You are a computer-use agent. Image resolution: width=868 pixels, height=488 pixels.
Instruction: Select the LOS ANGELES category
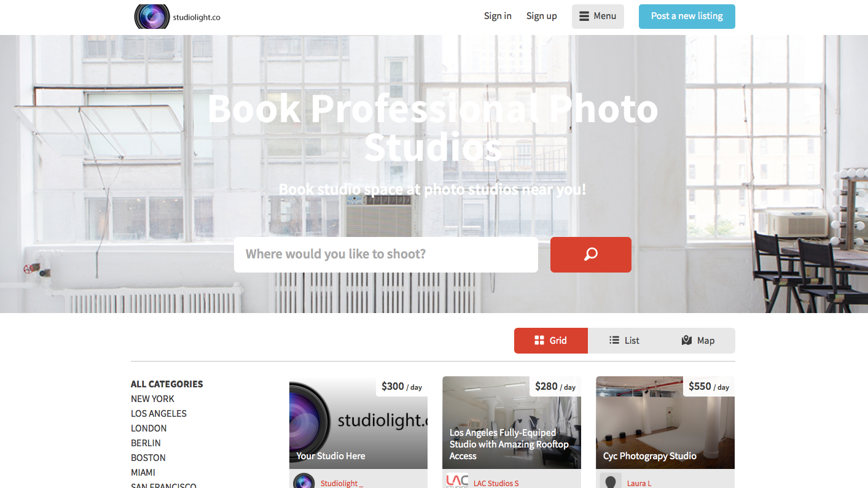click(x=158, y=414)
